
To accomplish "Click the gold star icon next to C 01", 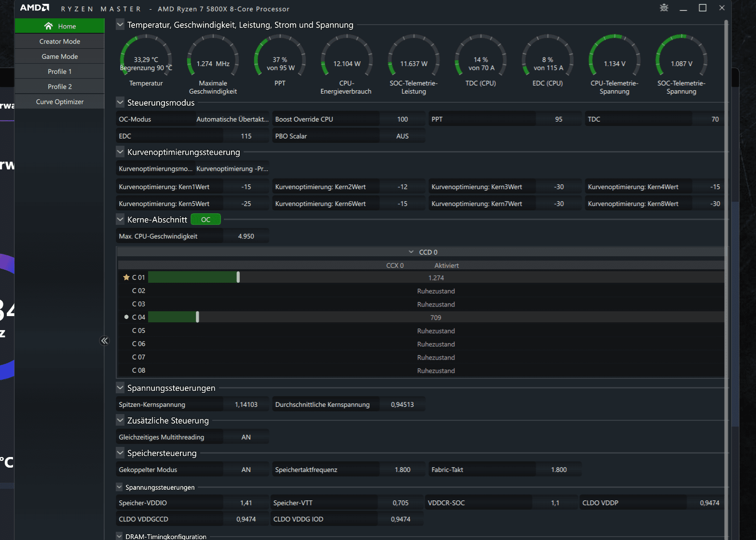I will pyautogui.click(x=126, y=277).
